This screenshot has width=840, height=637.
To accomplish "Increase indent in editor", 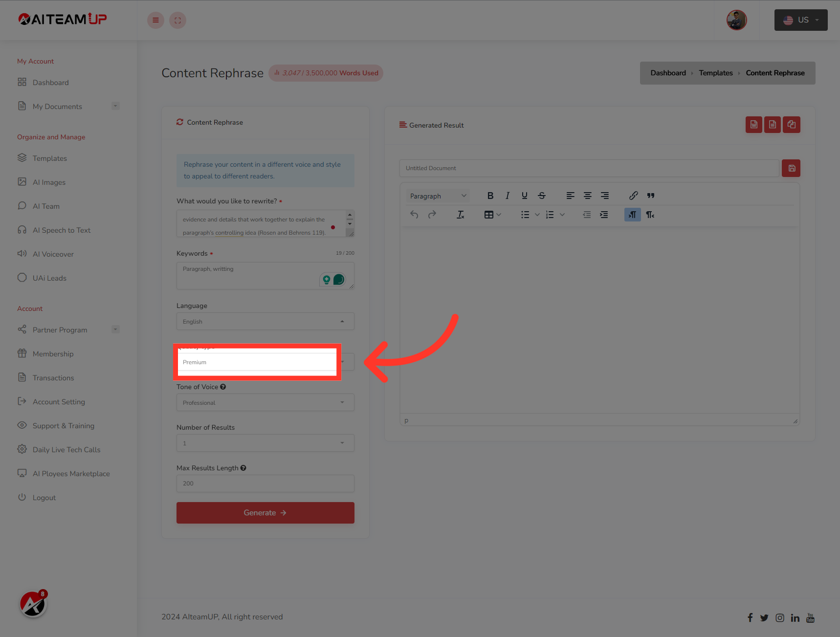I will [x=604, y=215].
